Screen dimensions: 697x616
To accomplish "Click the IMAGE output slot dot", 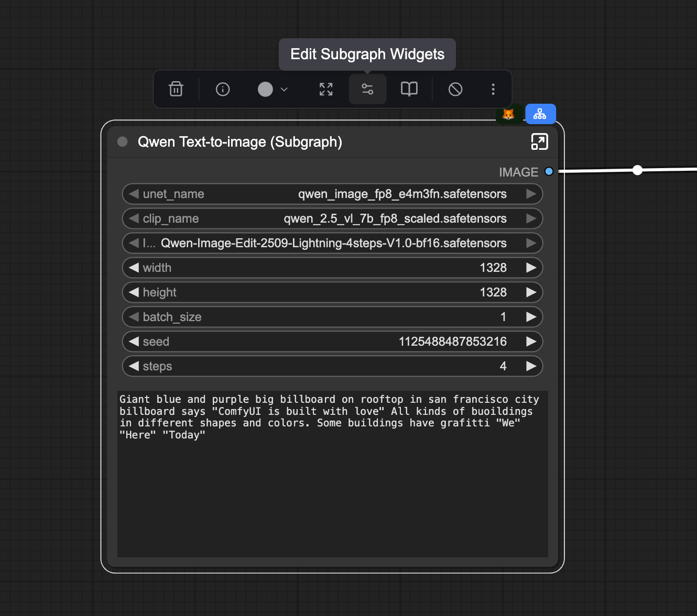I will coord(549,171).
